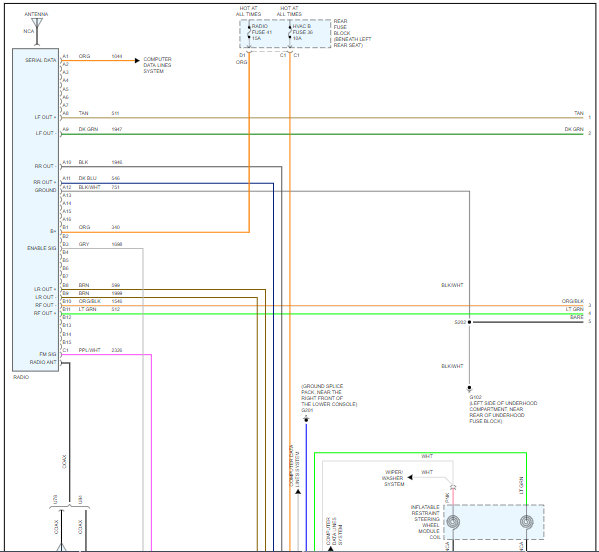Click the RADIO ANT pin label
Image resolution: width=599 pixels, height=552 pixels.
(43, 362)
